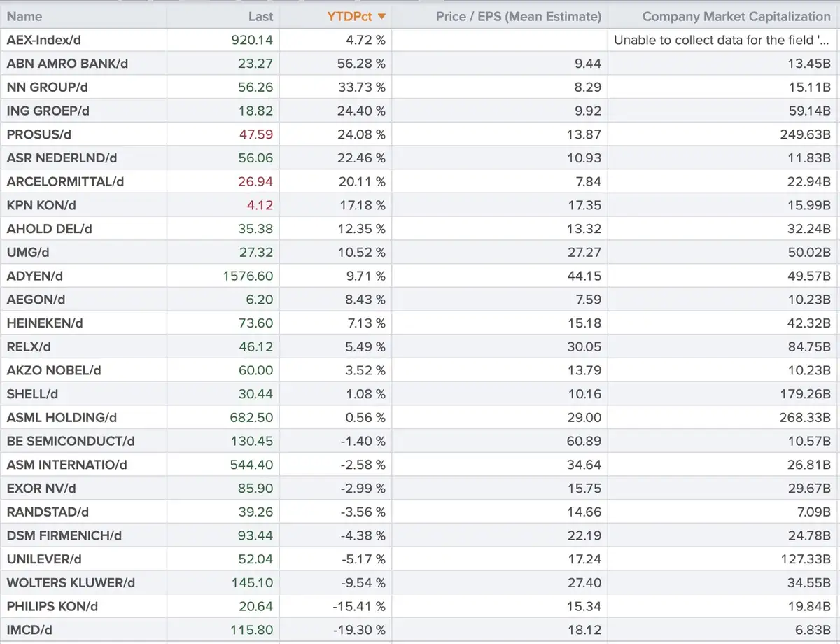Click ASML market cap 268.33B
The height and width of the screenshot is (644, 840).
tap(806, 418)
